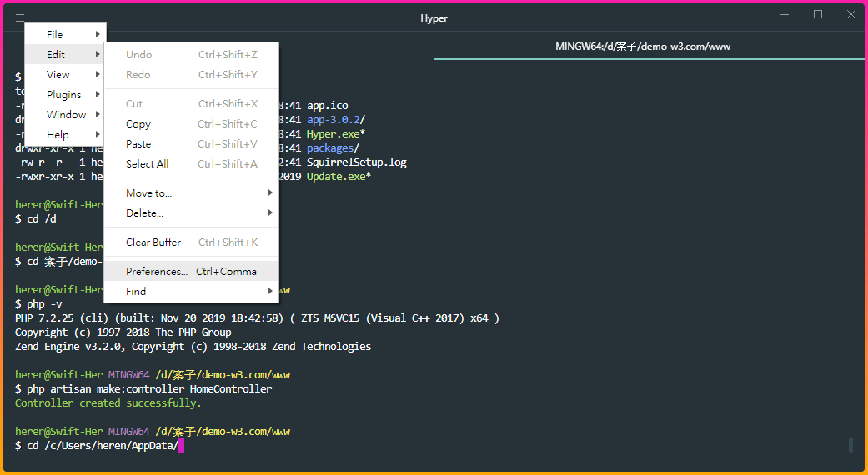
Task: Open the File menu
Action: click(65, 34)
